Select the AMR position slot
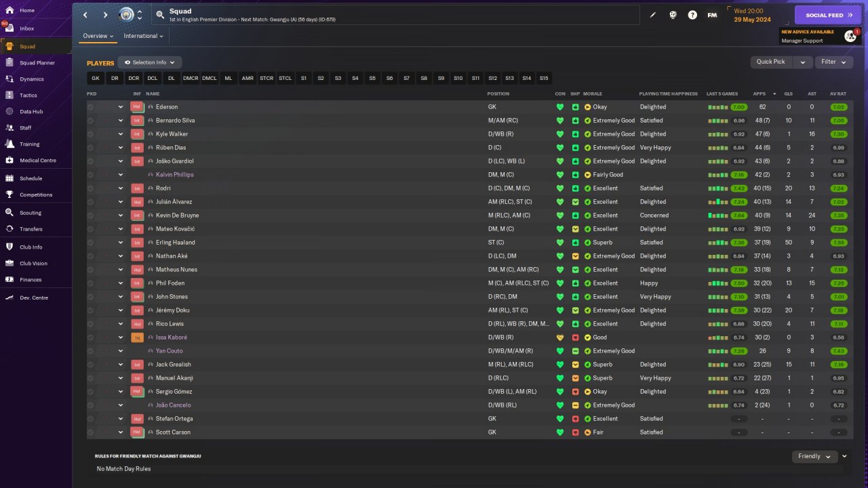The width and height of the screenshot is (868, 488). [x=248, y=79]
